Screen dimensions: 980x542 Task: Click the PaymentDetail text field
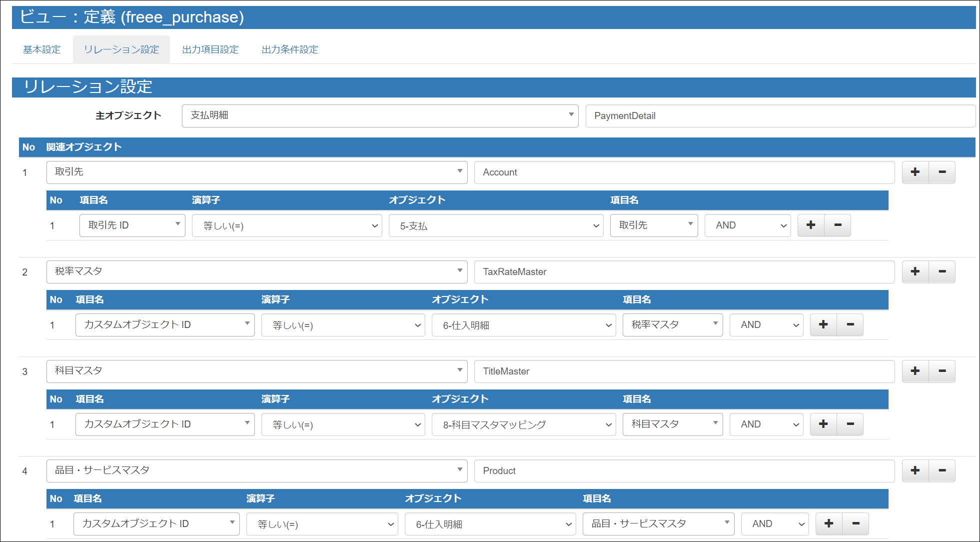click(x=780, y=116)
